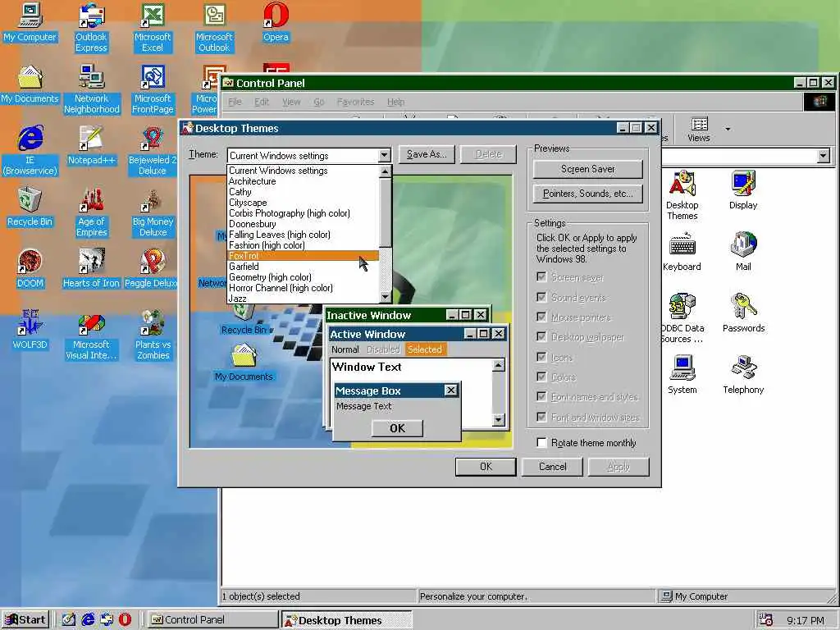Select the Keyboard icon in Control Panel
This screenshot has width=840, height=630.
tap(682, 252)
